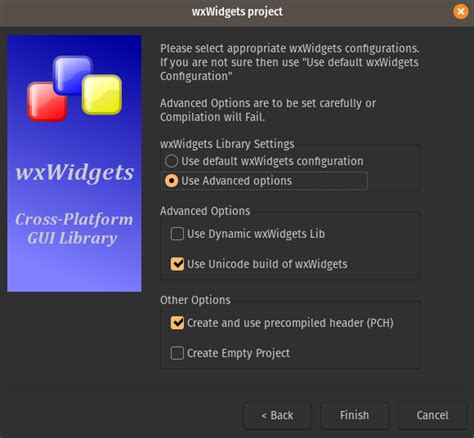474x438 pixels.
Task: Go to previous step with '< Back'
Action: click(x=277, y=415)
